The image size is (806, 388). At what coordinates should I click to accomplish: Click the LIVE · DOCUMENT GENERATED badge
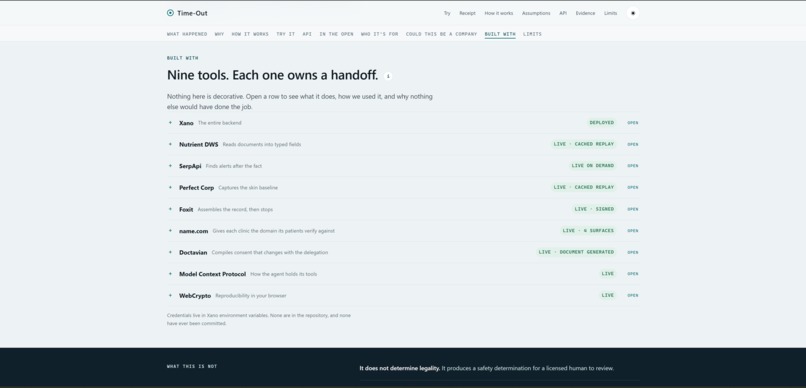(576, 252)
